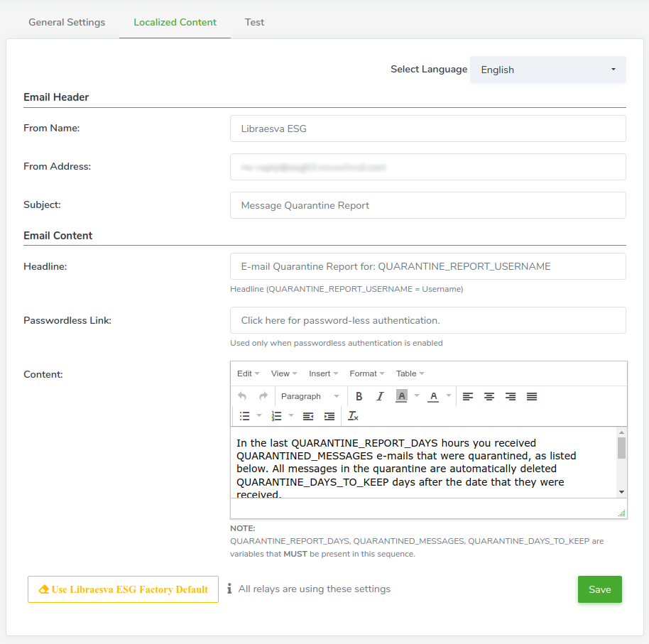Expand the Select Language English dropdown
Viewport: 649px width, 644px height.
click(x=548, y=70)
